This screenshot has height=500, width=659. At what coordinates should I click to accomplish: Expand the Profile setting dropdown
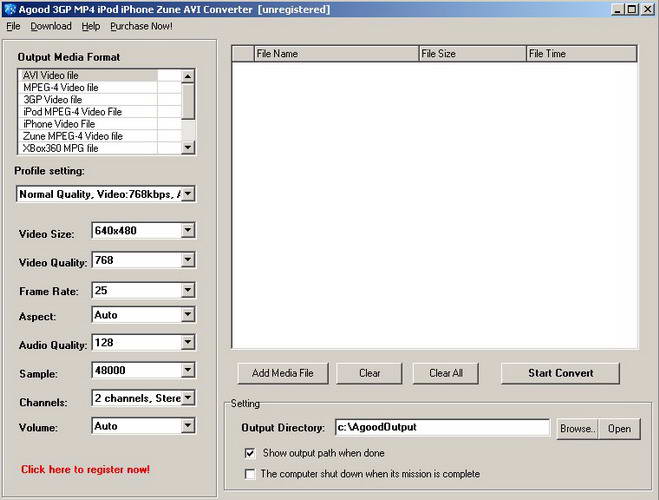click(188, 194)
